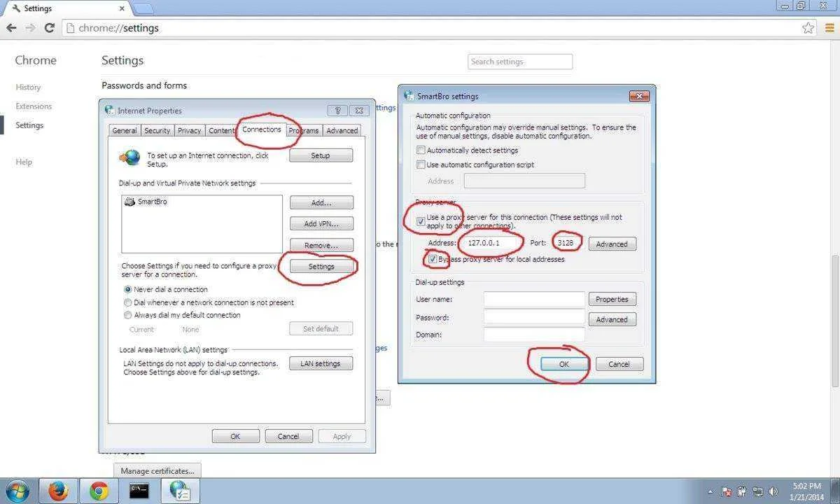Click the Setup button
Image resolution: width=840 pixels, height=504 pixels.
coord(321,155)
